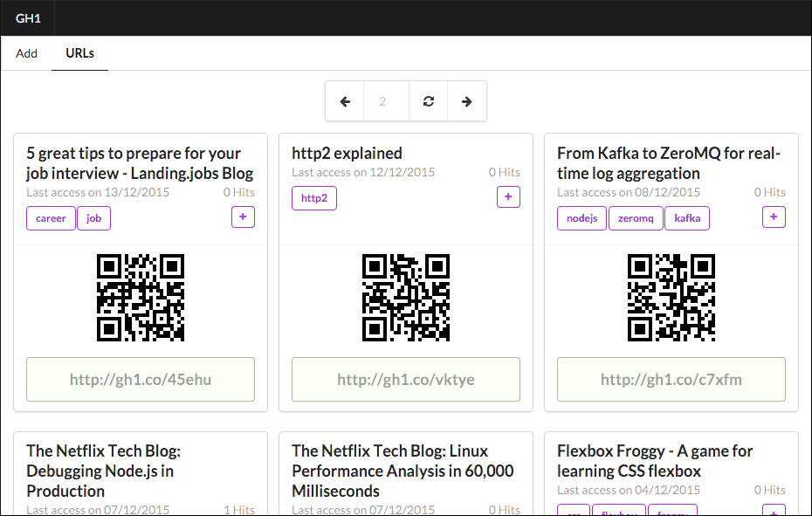Image resolution: width=812 pixels, height=516 pixels.
Task: Click QR code for gh1.co/c7xfm
Action: point(671,298)
